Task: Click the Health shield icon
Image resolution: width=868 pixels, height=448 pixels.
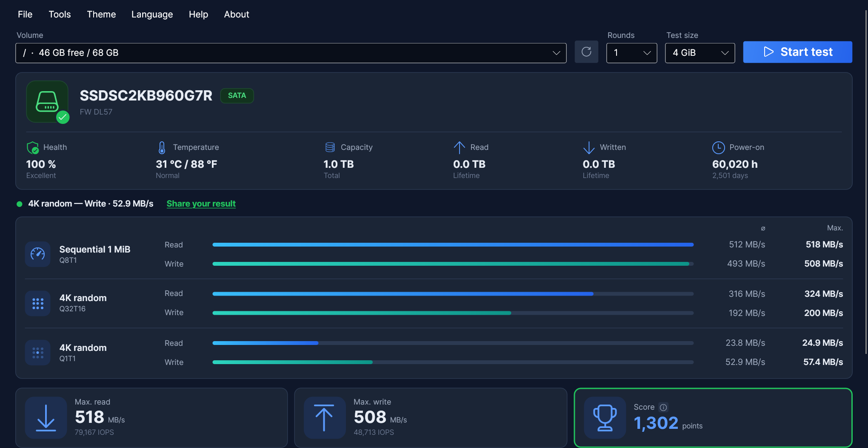Action: pyautogui.click(x=33, y=148)
